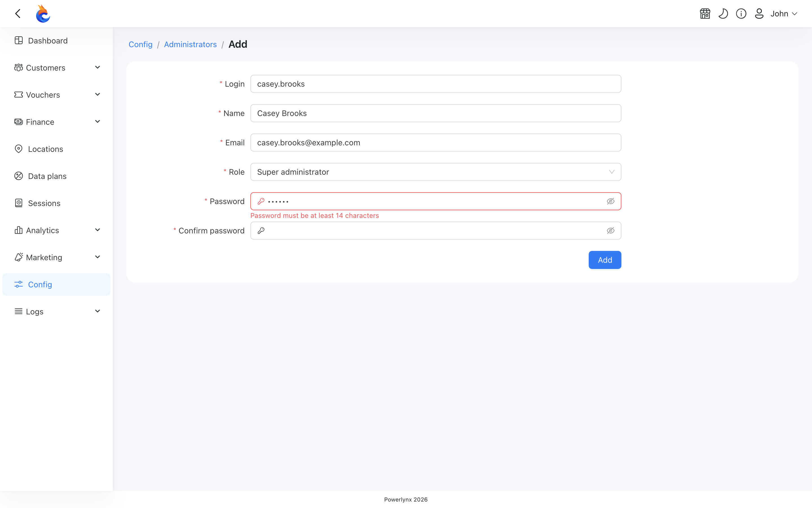
Task: Open the Role dropdown
Action: (436, 172)
